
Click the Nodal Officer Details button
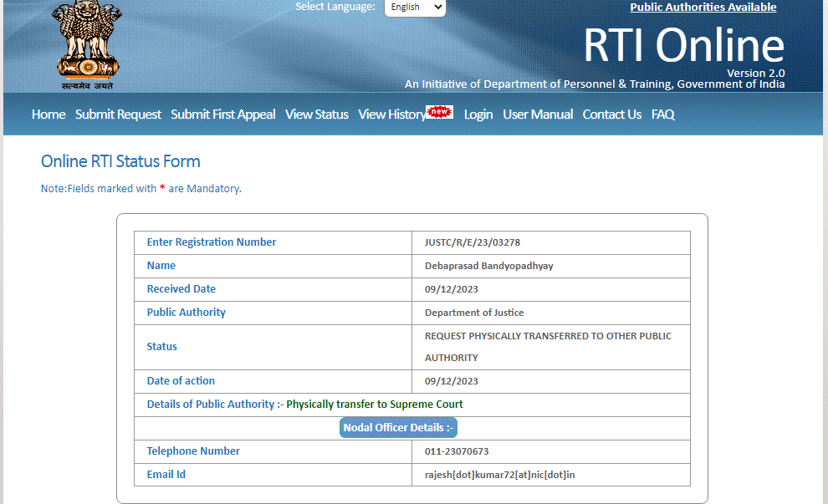point(398,428)
